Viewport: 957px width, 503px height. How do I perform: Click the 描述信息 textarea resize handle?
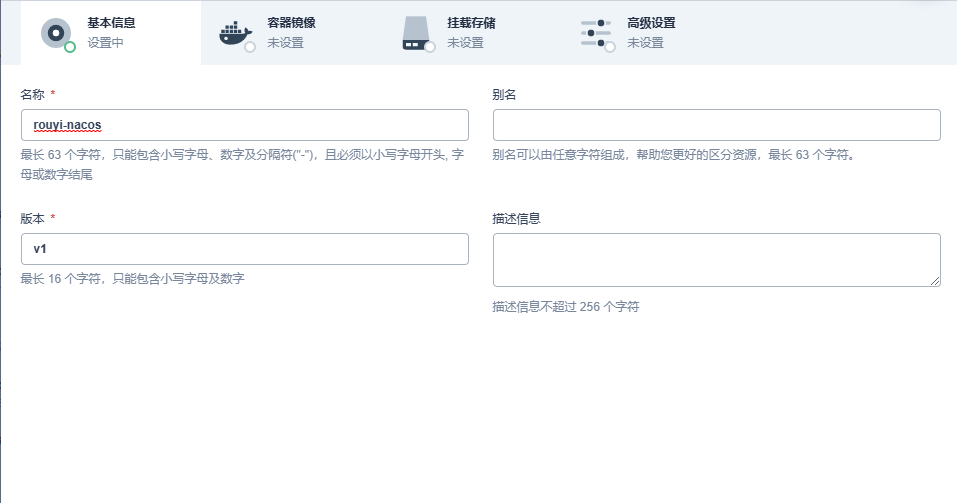936,283
